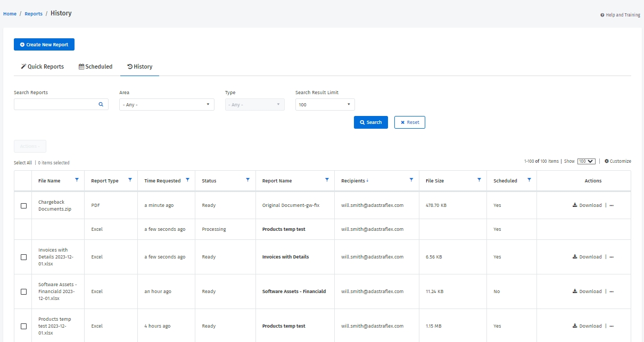
Task: Check the Invoices with Details row
Action: pos(23,257)
